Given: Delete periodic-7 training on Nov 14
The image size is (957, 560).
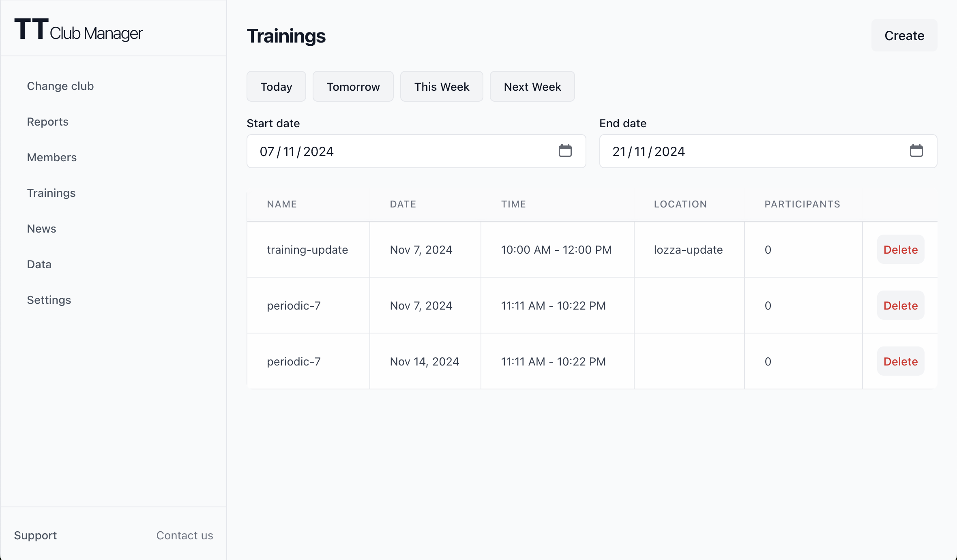Looking at the screenshot, I should click(x=900, y=361).
